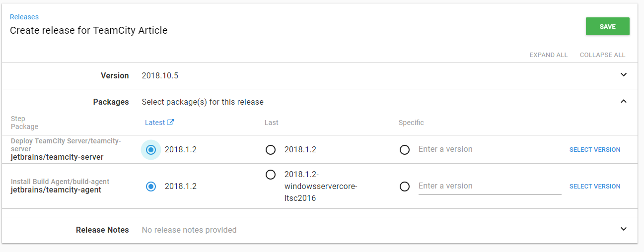Go back to Releases breadcrumb link
The height and width of the screenshot is (252, 644).
24,17
